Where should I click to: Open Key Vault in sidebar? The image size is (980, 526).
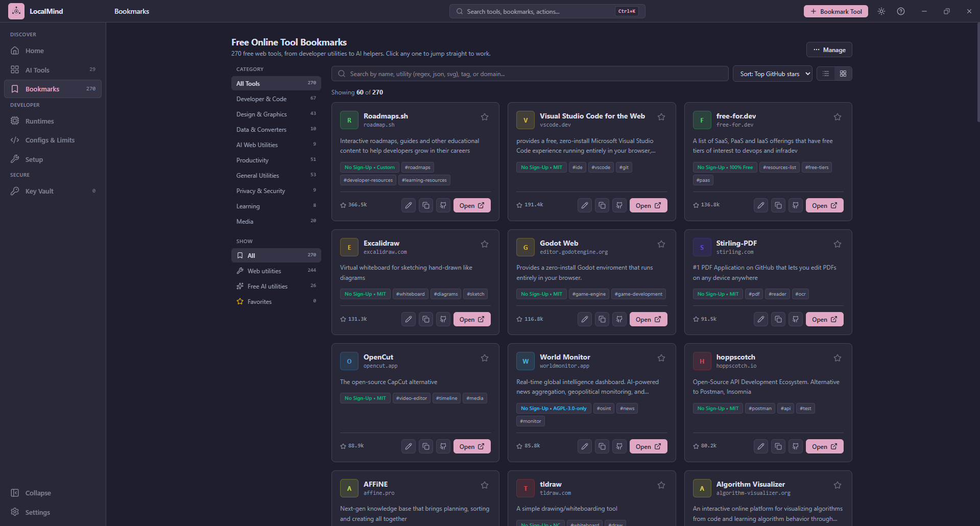point(53,191)
